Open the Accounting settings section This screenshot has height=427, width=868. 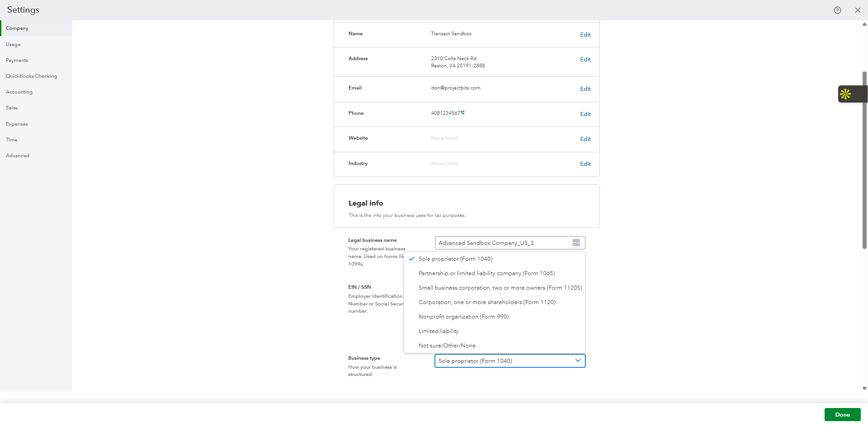point(19,92)
